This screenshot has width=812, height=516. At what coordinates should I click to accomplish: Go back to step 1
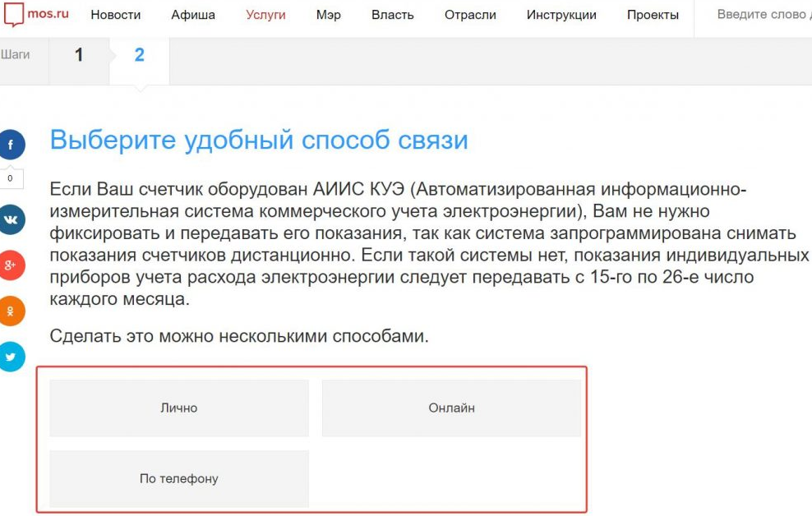79,55
